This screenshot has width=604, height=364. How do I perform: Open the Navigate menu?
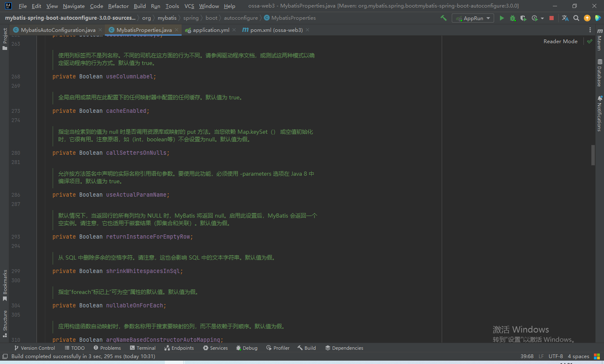pyautogui.click(x=74, y=6)
